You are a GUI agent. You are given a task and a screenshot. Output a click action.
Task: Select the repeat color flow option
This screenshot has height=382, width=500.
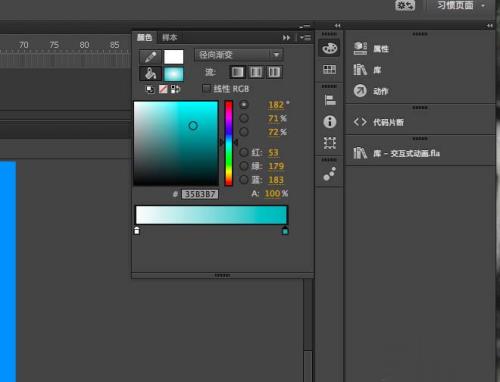[274, 72]
